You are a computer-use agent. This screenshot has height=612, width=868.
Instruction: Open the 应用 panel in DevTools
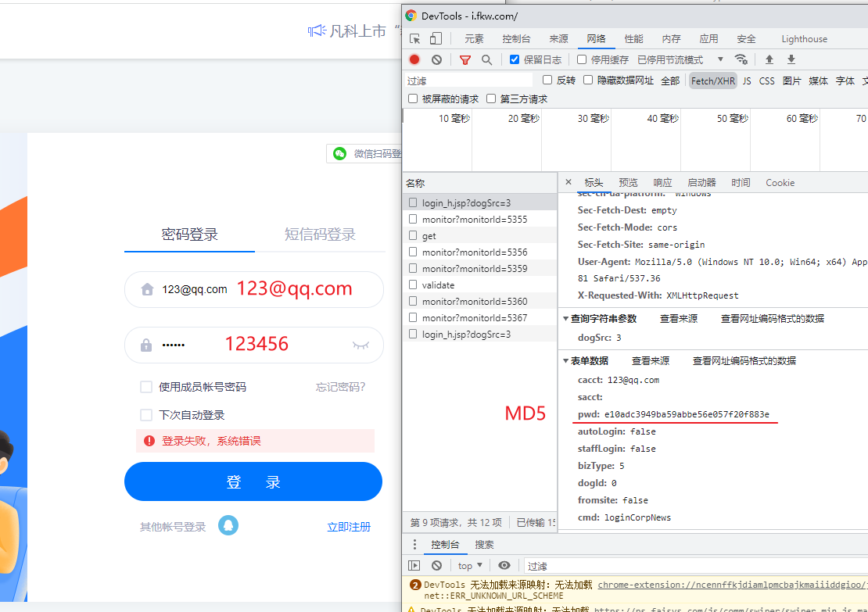pos(710,38)
